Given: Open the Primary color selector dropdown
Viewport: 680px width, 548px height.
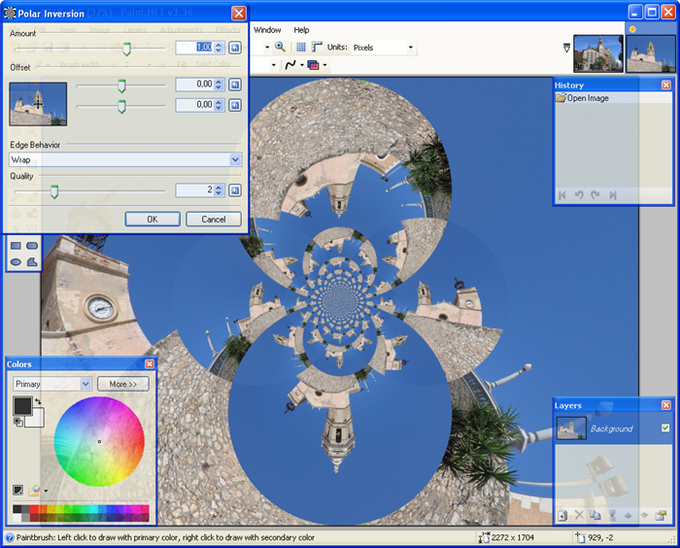Looking at the screenshot, I should click(x=85, y=384).
